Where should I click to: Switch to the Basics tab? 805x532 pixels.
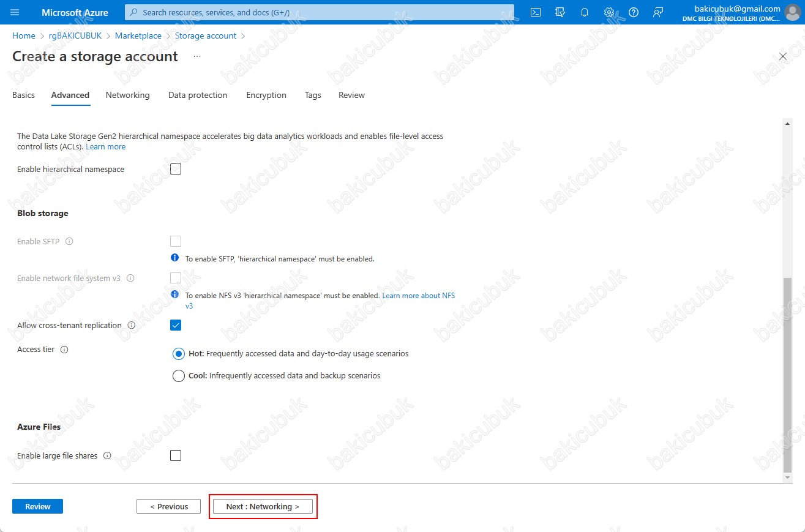point(23,96)
